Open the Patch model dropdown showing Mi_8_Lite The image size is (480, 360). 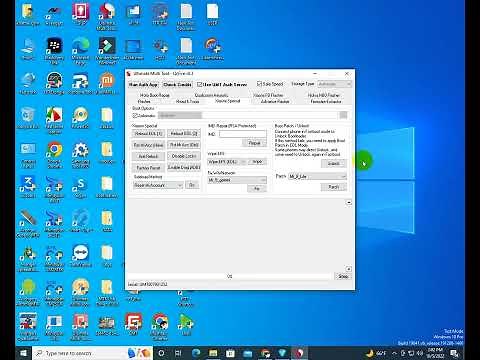coord(317,176)
